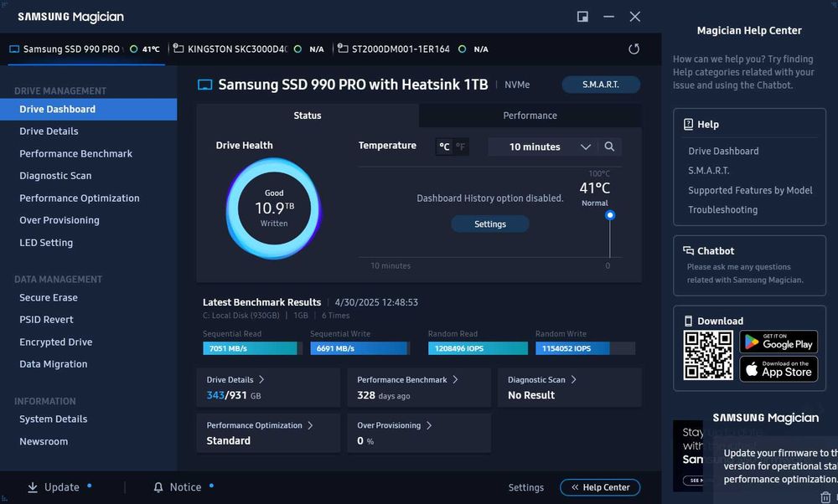The image size is (838, 504).
Task: Switch temperature unit to Fahrenheit
Action: click(460, 147)
